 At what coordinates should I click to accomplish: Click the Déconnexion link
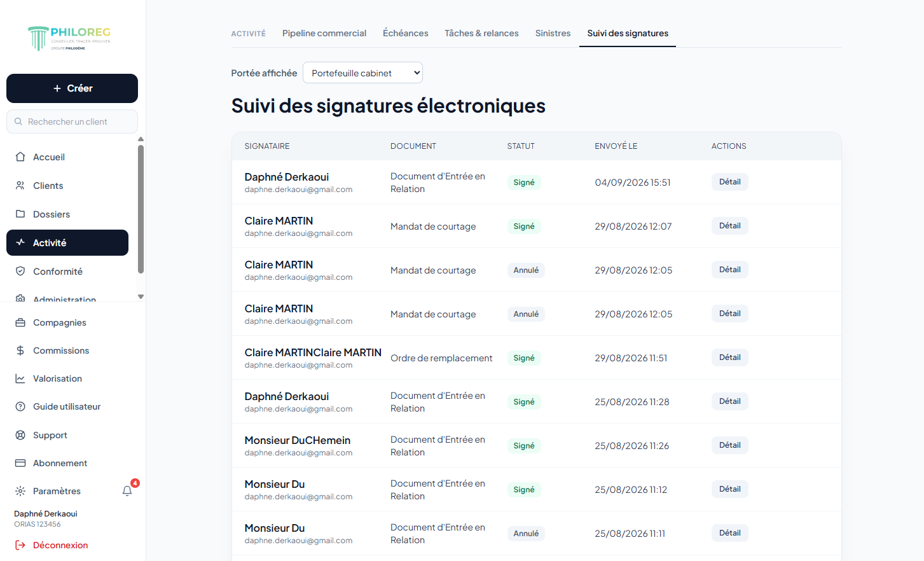(x=60, y=545)
